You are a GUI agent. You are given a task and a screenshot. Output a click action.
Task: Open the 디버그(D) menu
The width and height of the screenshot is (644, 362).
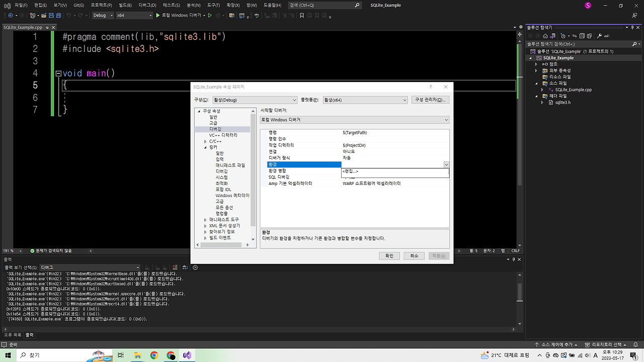coord(147,5)
